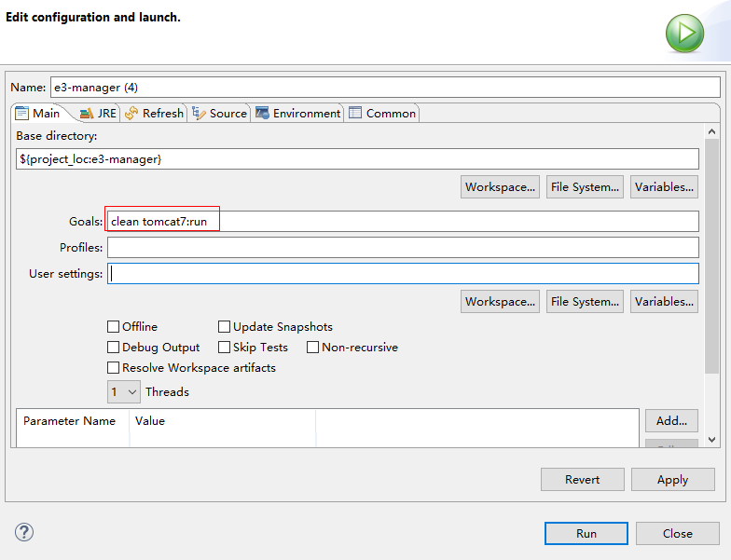Click the Close button

click(x=677, y=533)
